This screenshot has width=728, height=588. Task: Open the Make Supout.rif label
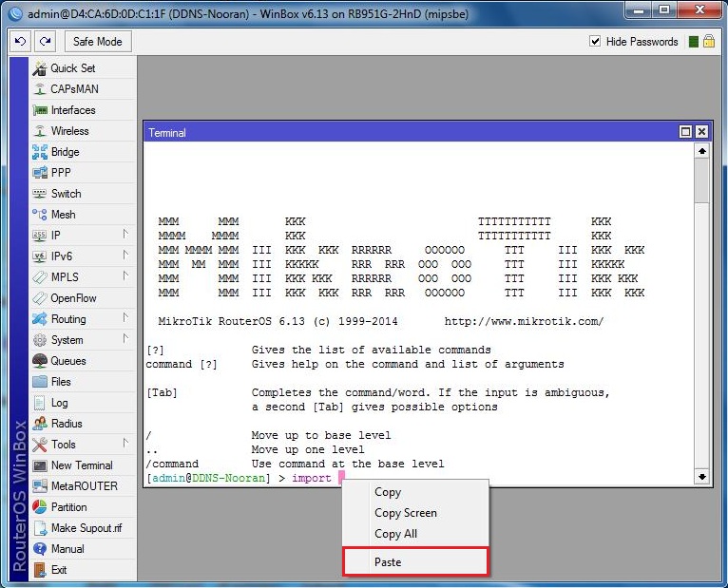point(86,528)
